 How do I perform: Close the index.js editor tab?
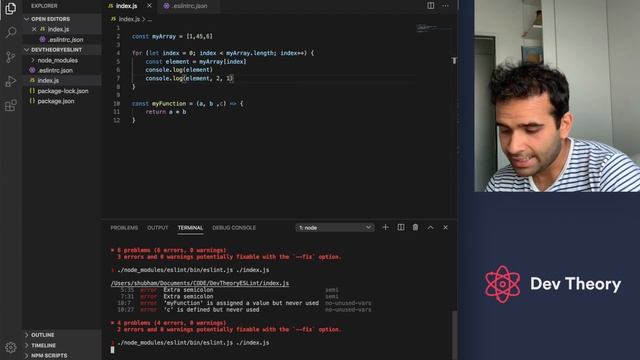click(149, 6)
